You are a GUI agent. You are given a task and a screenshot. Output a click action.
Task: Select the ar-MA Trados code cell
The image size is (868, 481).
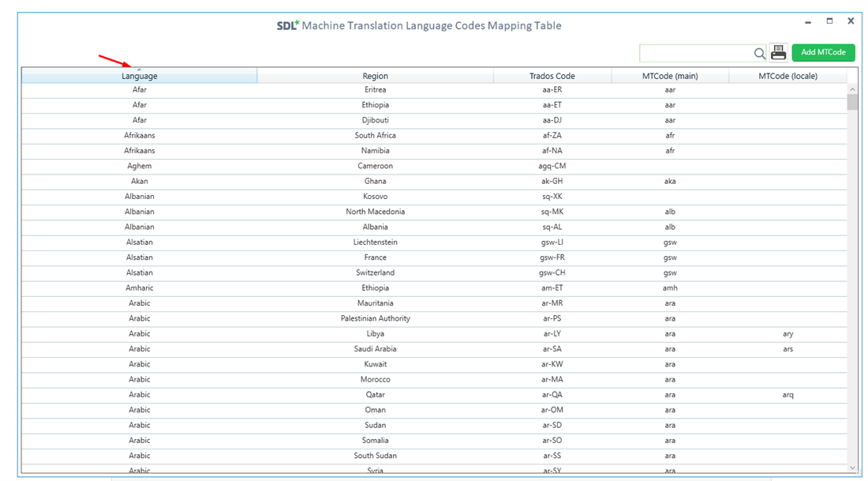552,380
